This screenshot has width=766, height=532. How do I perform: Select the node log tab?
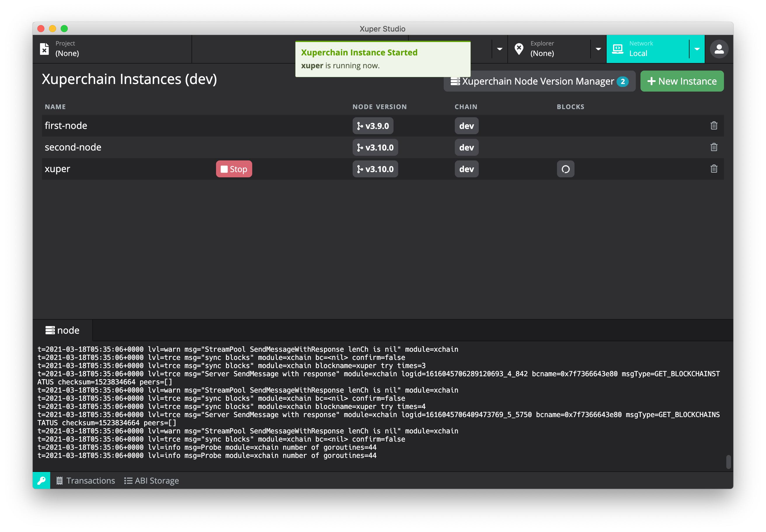coord(63,330)
